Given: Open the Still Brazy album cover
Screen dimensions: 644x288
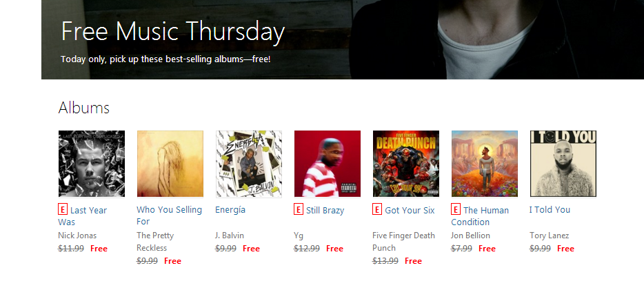Looking at the screenshot, I should coord(328,164).
